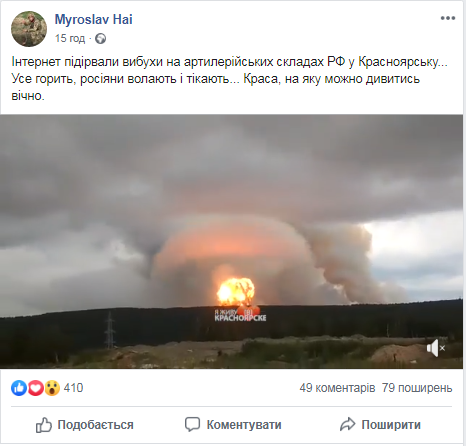The image size is (466, 446).
Task: Click the Wow emoji reaction icon
Action: click(x=52, y=388)
